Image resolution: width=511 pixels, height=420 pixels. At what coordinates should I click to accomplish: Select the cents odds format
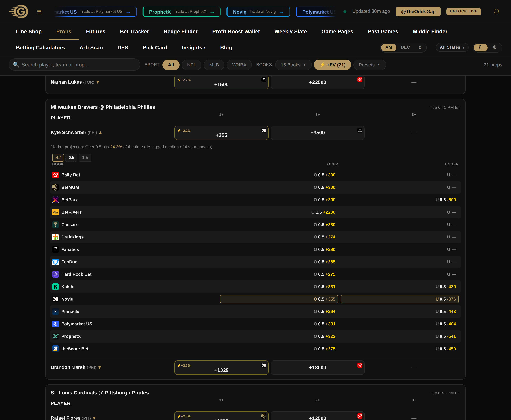click(x=420, y=47)
